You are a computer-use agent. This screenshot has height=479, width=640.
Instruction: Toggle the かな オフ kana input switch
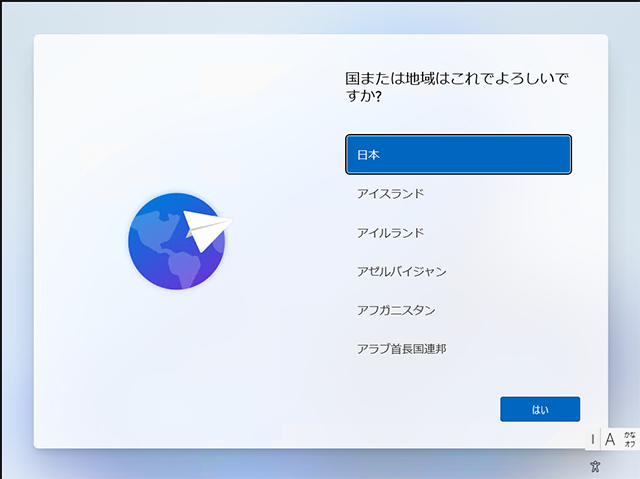coord(629,439)
